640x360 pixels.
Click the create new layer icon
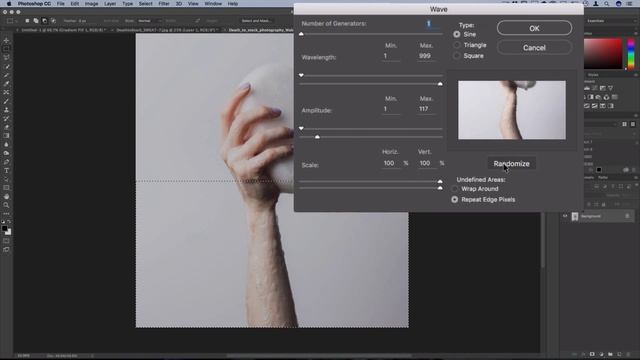click(x=619, y=354)
